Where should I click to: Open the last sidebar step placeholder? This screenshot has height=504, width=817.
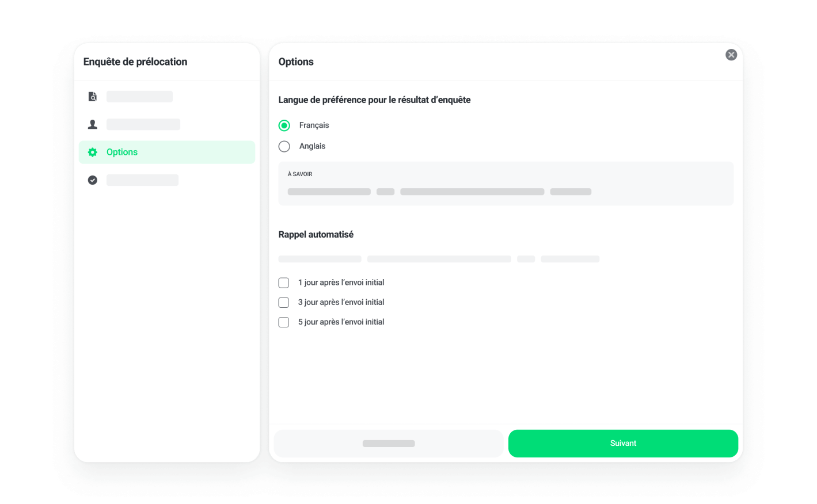click(x=142, y=180)
